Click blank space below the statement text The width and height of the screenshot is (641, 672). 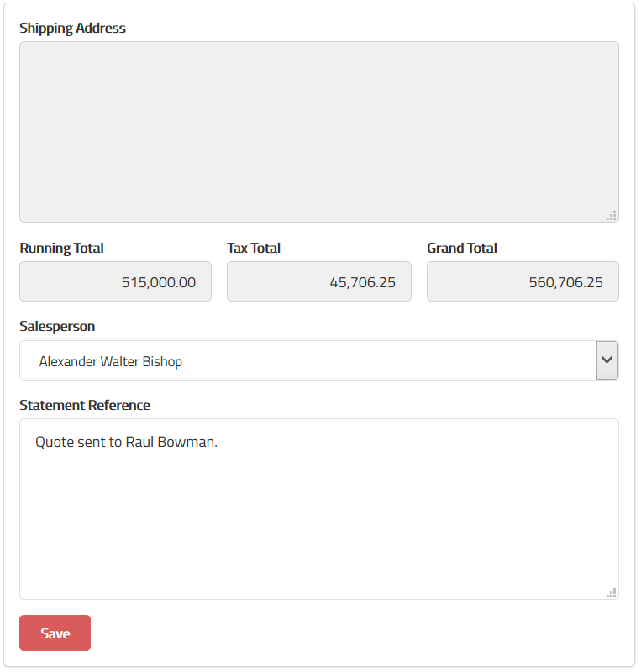click(318, 529)
